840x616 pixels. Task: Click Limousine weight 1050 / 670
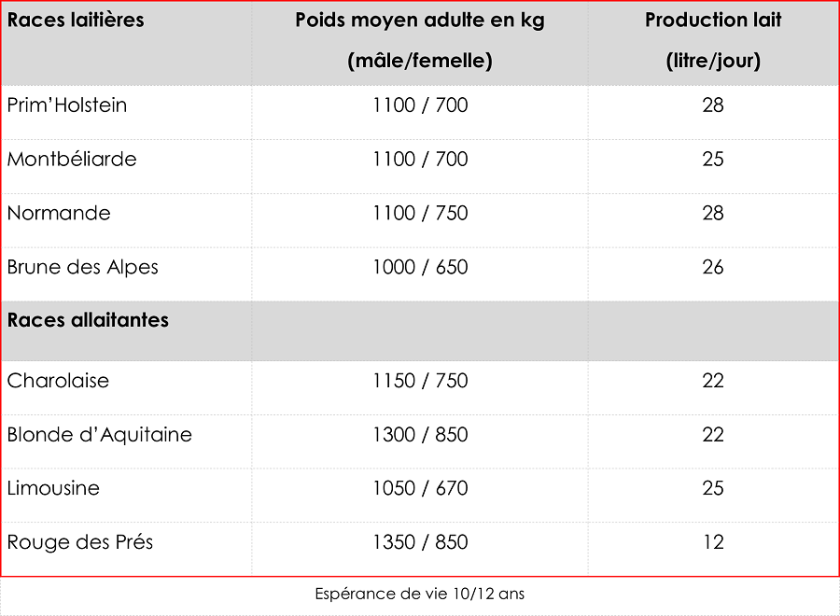tap(420, 488)
